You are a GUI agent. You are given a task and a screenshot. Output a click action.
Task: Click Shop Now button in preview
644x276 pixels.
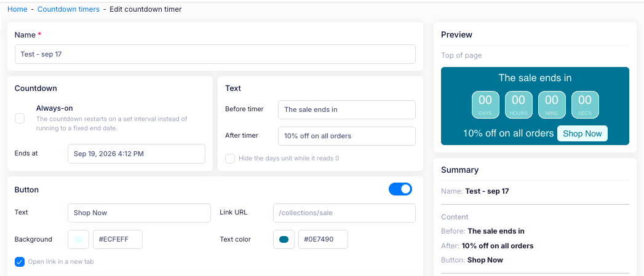582,133
